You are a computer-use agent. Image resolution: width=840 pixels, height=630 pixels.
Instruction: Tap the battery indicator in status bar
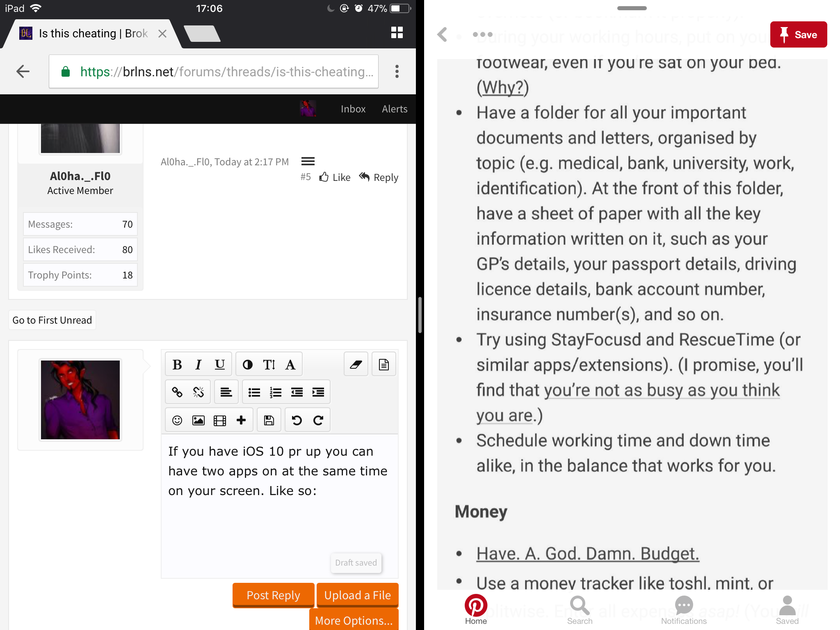tap(400, 8)
